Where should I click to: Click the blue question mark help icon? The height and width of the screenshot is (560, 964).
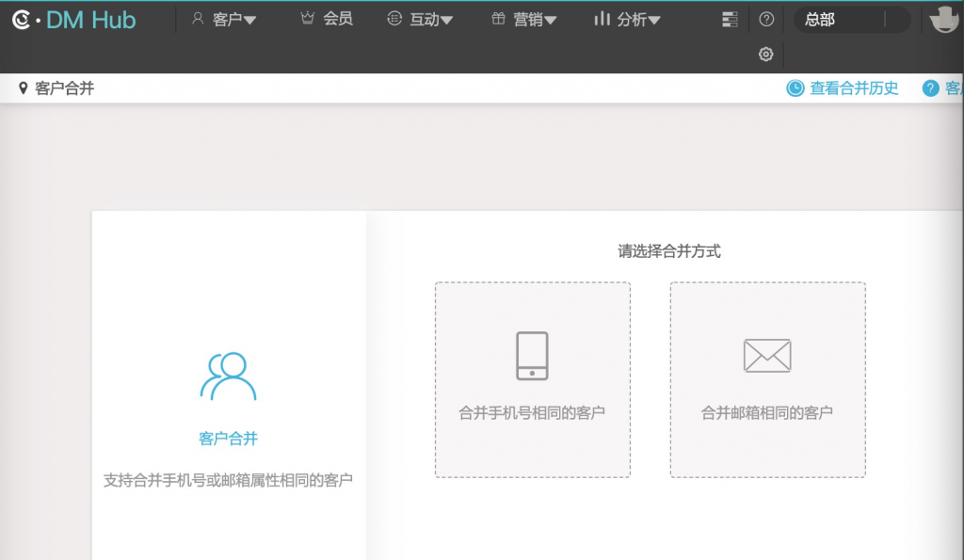pos(931,88)
